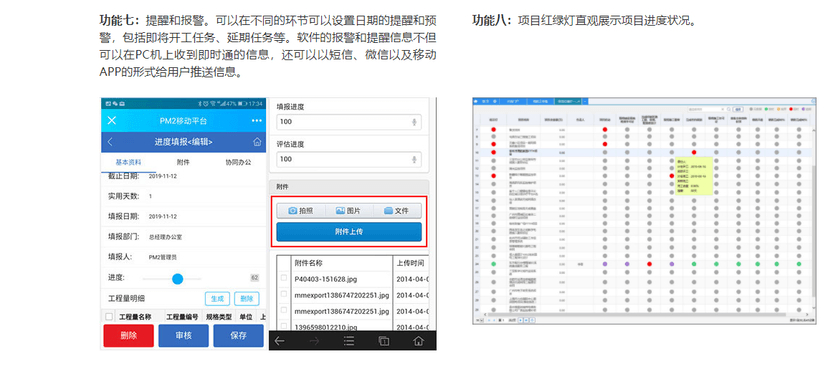Tap the 文件 folder button
Screen dimensions: 828x379
pos(397,211)
